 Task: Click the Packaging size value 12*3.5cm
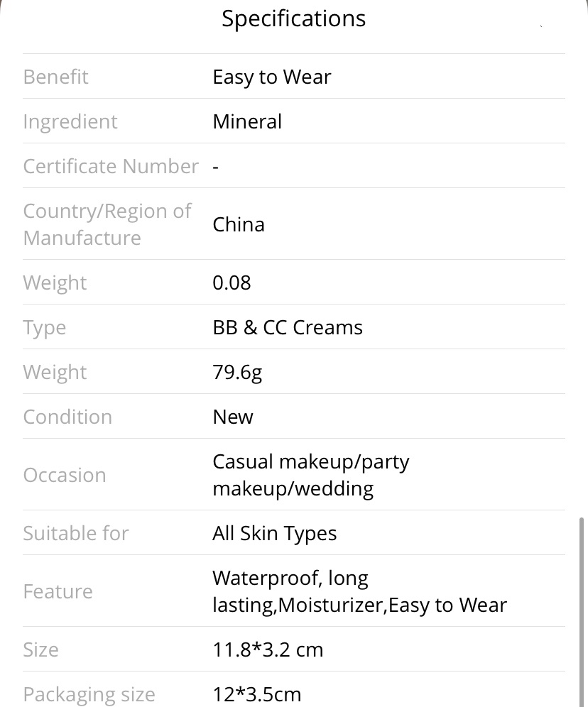tap(256, 694)
